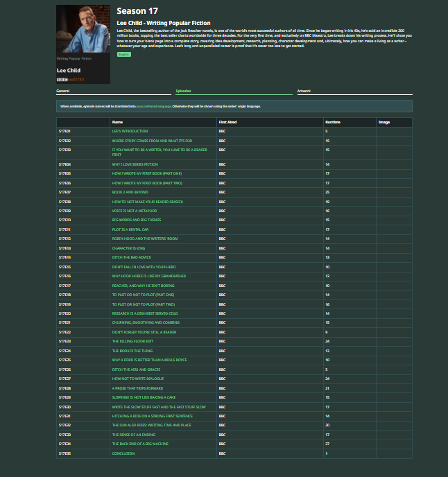This screenshot has width=448, height=477.
Task: Click the Season 17 heading
Action: (x=137, y=11)
